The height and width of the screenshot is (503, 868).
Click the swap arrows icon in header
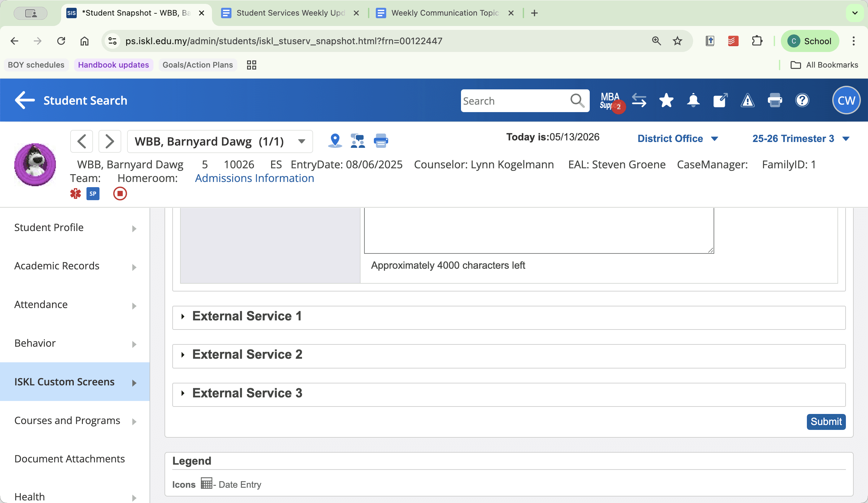[x=639, y=100]
